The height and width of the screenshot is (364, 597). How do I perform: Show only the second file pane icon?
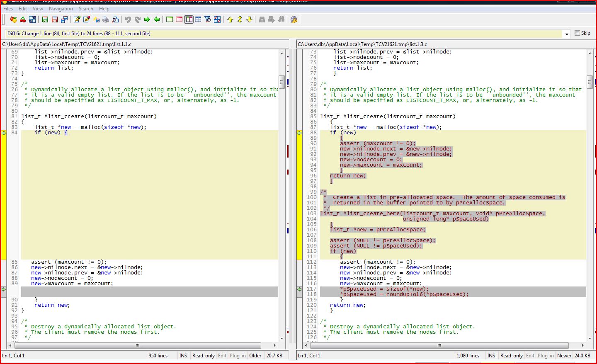tap(179, 19)
